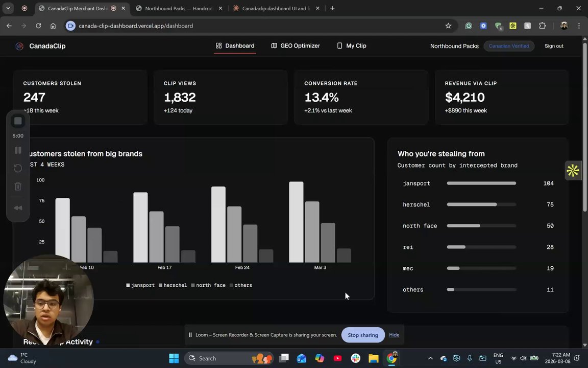Open Task View from the taskbar
The image size is (588, 368).
click(284, 358)
